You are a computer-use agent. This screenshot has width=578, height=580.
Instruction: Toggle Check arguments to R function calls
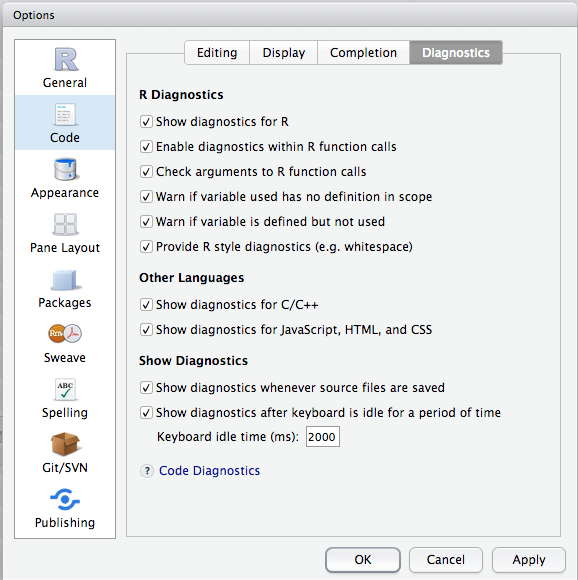[x=146, y=172]
